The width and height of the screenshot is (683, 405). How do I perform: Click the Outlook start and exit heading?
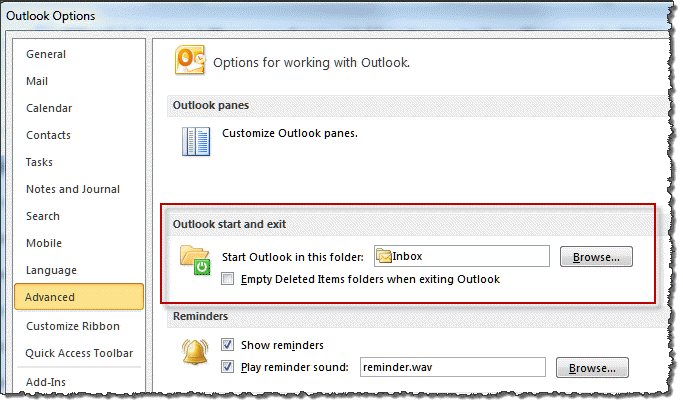coord(229,224)
